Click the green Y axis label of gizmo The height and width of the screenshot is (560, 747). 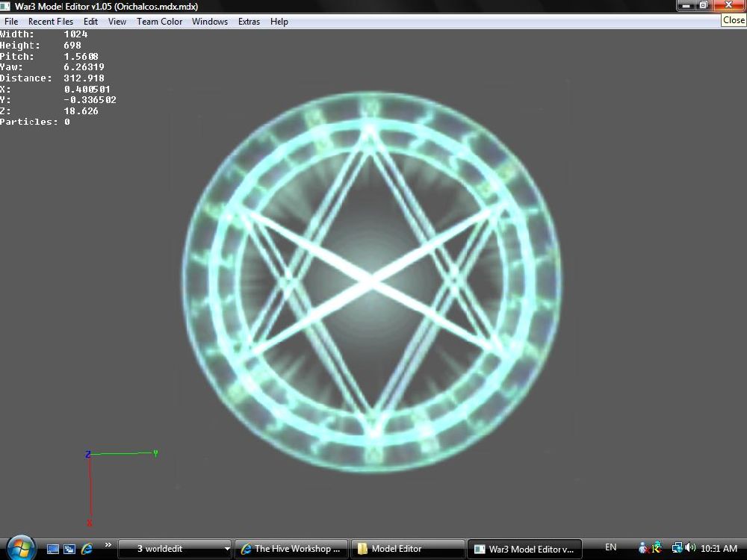[155, 453]
